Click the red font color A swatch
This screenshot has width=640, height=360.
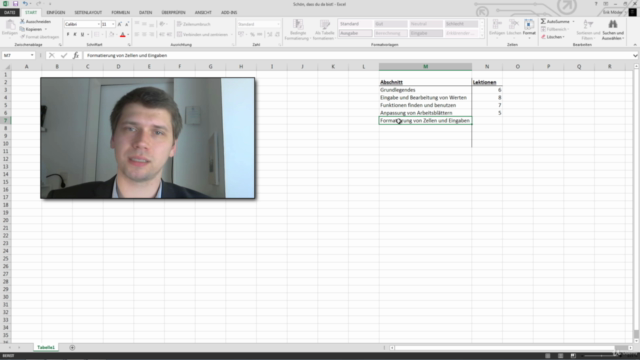pyautogui.click(x=122, y=35)
